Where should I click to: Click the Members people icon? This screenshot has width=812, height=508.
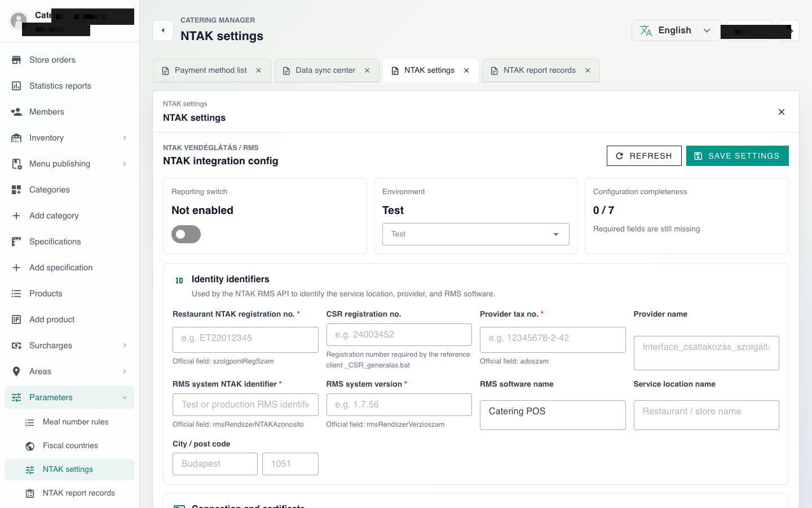[16, 112]
